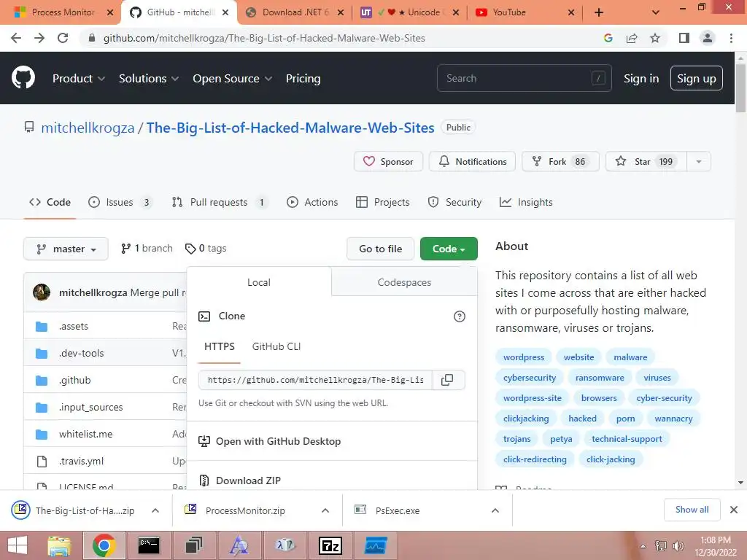Click the Show all downloads button

coord(692,510)
